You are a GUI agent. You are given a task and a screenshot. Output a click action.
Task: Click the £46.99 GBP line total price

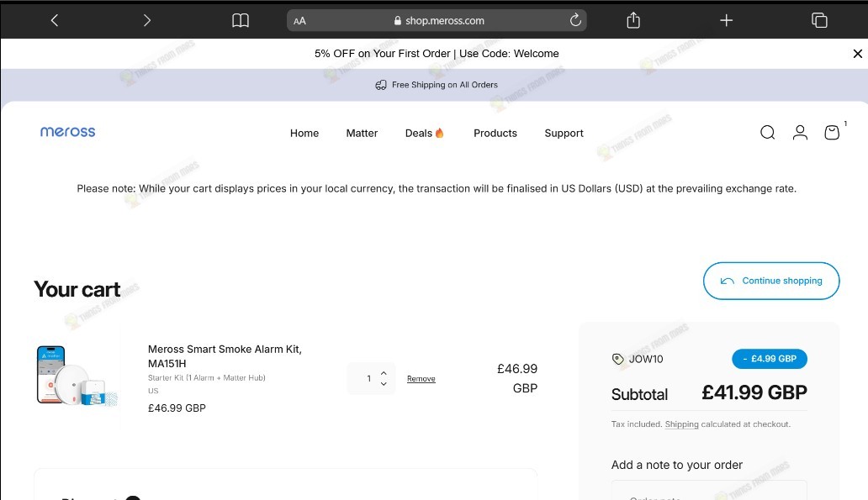(517, 378)
